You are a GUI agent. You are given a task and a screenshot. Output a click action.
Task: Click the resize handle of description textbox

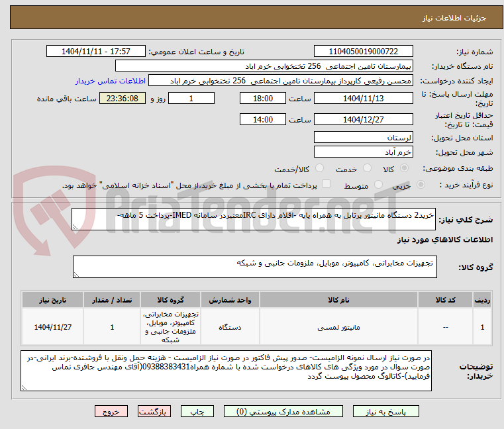[x=75, y=227]
